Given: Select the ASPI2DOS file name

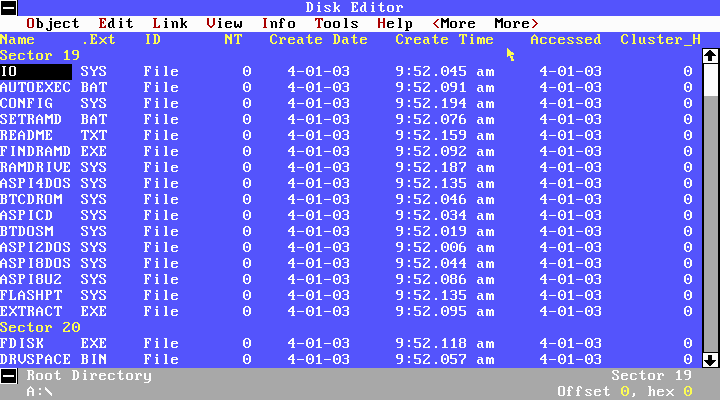Looking at the screenshot, I should [35, 248].
